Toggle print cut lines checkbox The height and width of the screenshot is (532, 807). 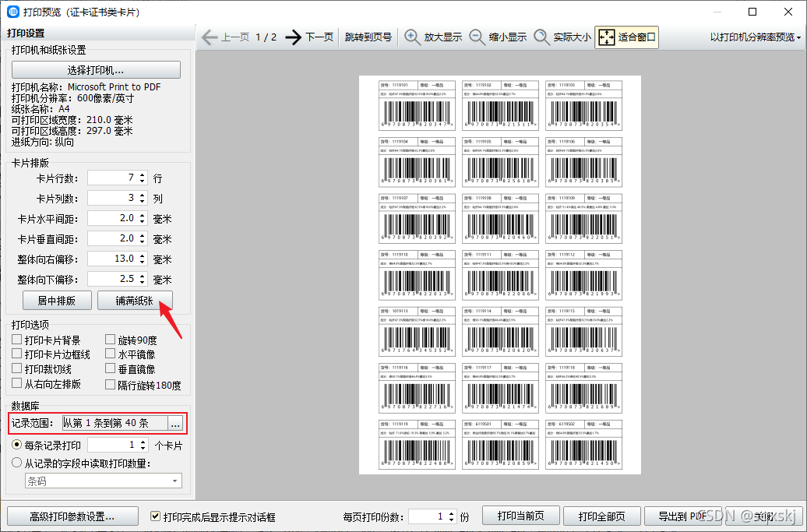(17, 369)
